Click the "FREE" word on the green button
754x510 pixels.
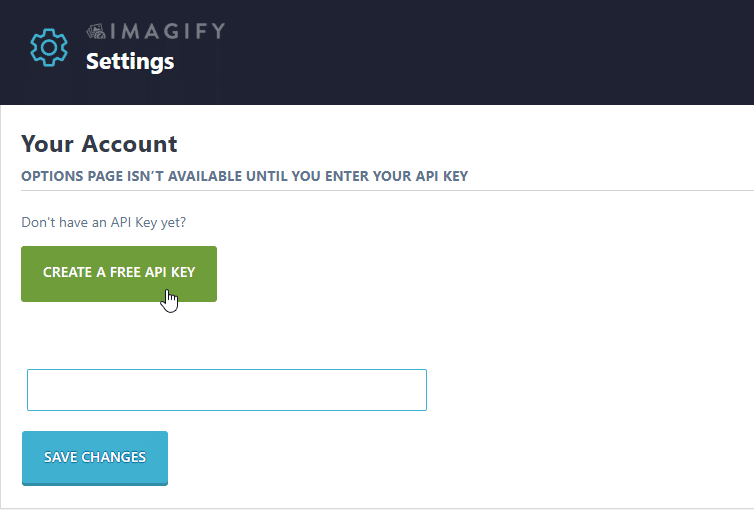[x=125, y=272]
